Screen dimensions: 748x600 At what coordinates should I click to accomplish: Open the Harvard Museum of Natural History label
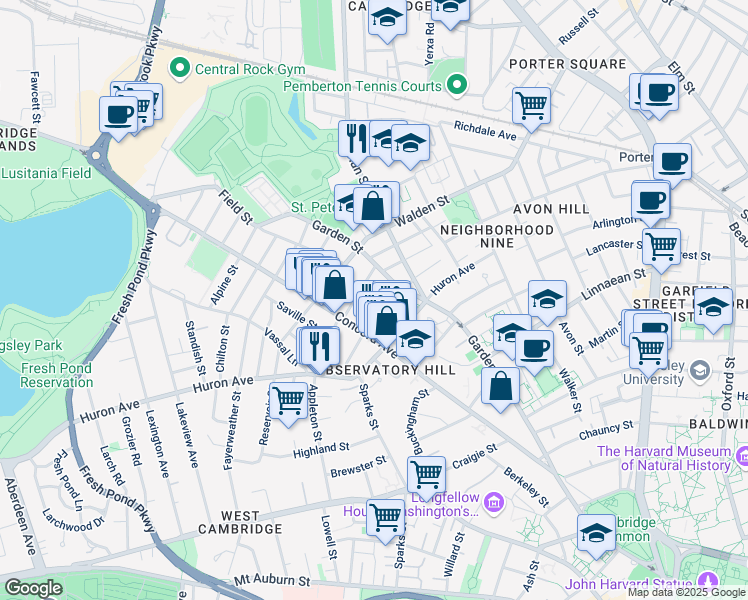click(664, 458)
